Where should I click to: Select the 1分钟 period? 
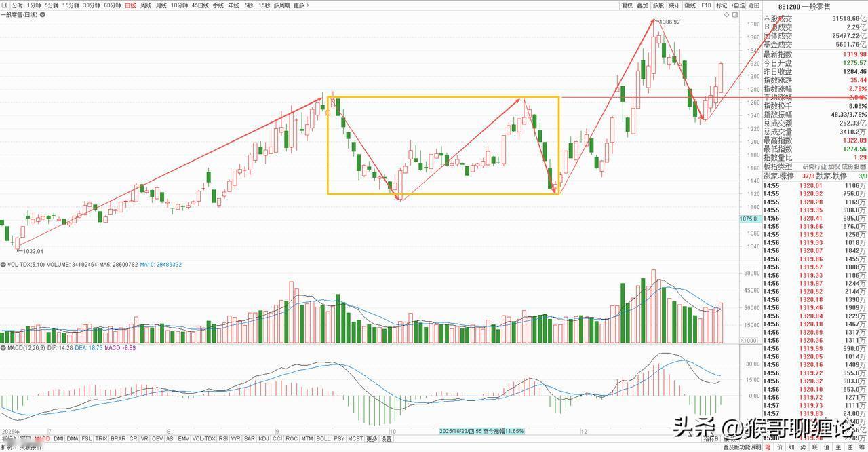34,5
